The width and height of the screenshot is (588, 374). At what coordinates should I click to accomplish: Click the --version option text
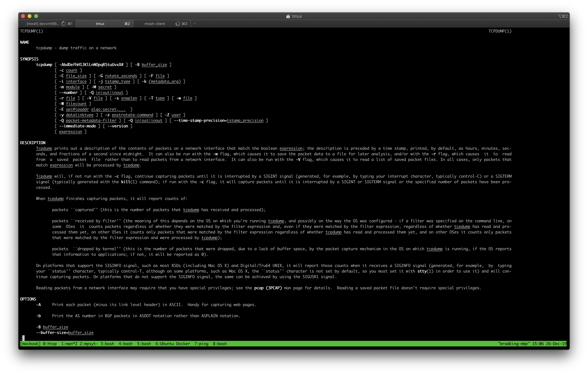pos(118,126)
